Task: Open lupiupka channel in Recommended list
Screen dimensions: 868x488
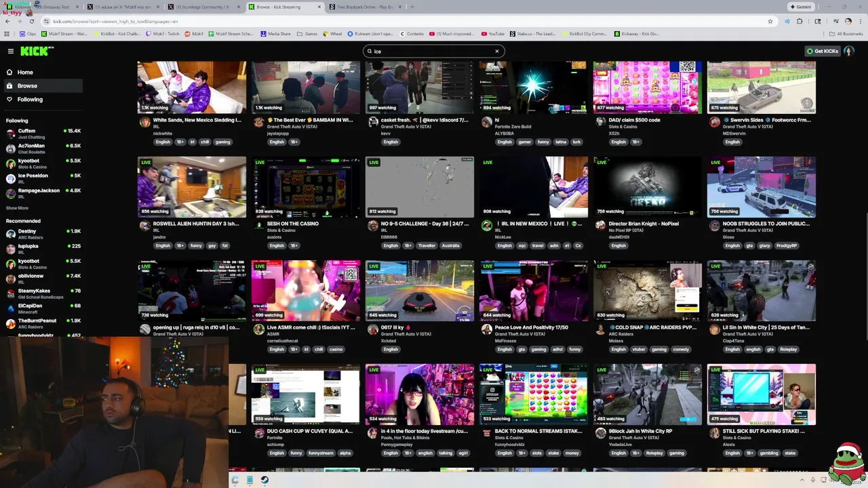Action: 42,249
